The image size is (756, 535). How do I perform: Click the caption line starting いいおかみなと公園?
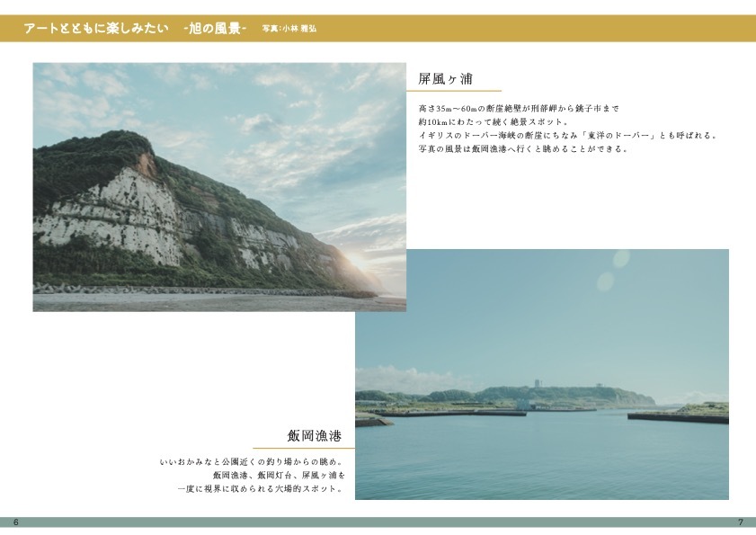point(252,462)
